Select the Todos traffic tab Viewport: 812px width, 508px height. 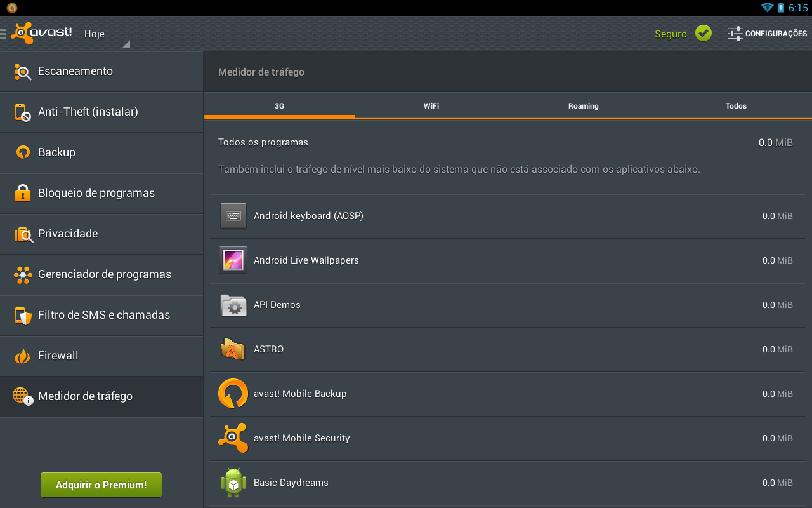(736, 105)
